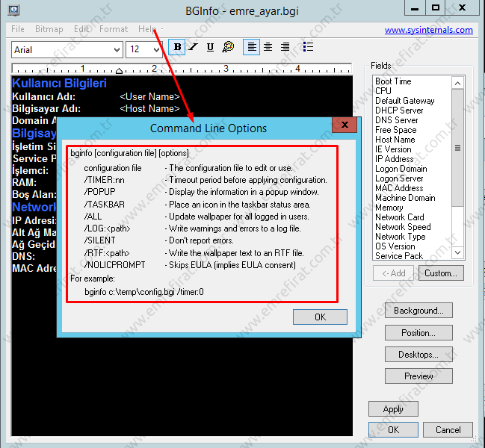This screenshot has width=485, height=448.
Task: Close the Command Line Options dialog
Action: tap(343, 125)
